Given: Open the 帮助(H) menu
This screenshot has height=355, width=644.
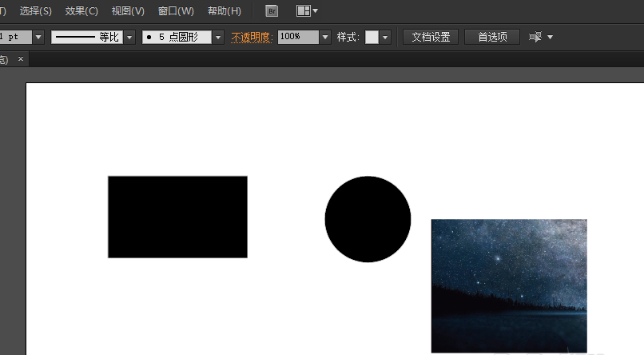Looking at the screenshot, I should pyautogui.click(x=225, y=11).
